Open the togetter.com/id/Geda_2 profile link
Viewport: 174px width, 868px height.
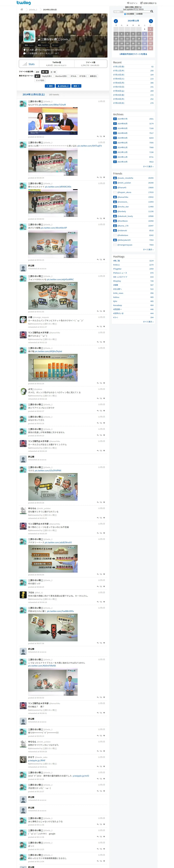(51, 50)
